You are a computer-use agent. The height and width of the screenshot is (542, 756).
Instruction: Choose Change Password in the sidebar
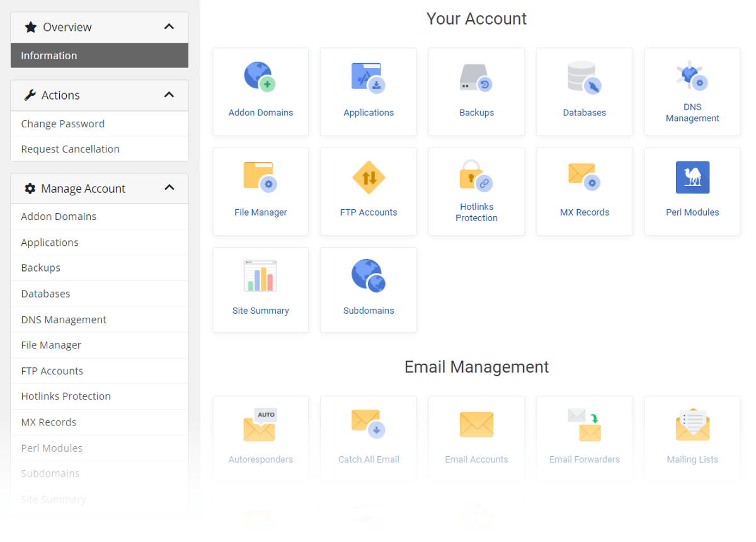[x=100, y=124]
